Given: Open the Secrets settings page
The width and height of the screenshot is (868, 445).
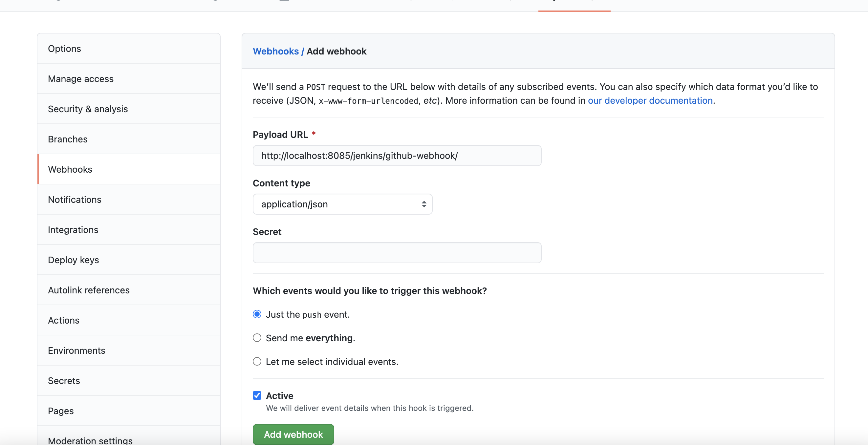Looking at the screenshot, I should [64, 381].
